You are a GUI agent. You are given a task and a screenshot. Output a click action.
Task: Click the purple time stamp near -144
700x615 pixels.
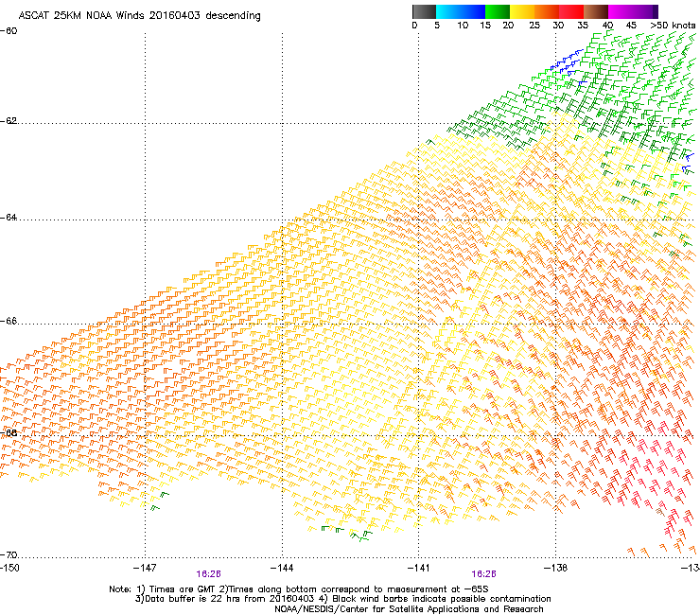[x=208, y=574]
